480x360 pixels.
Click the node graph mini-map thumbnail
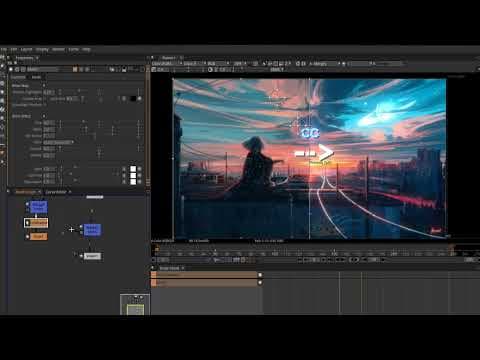[x=135, y=305]
